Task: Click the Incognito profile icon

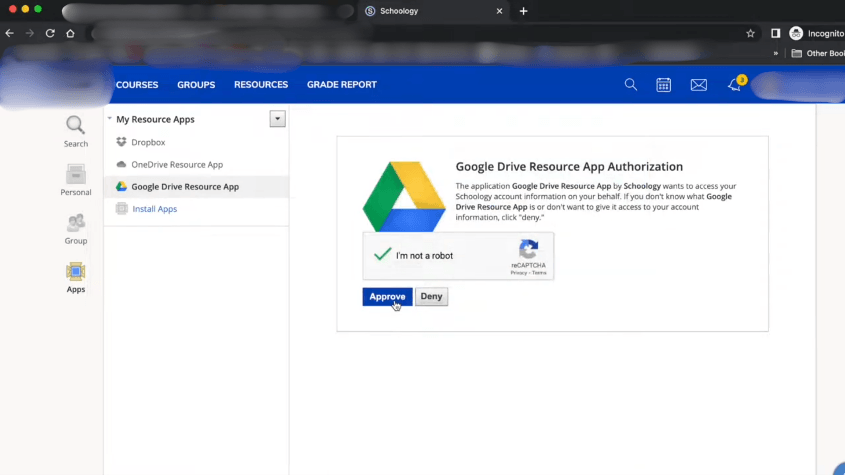Action: [796, 33]
